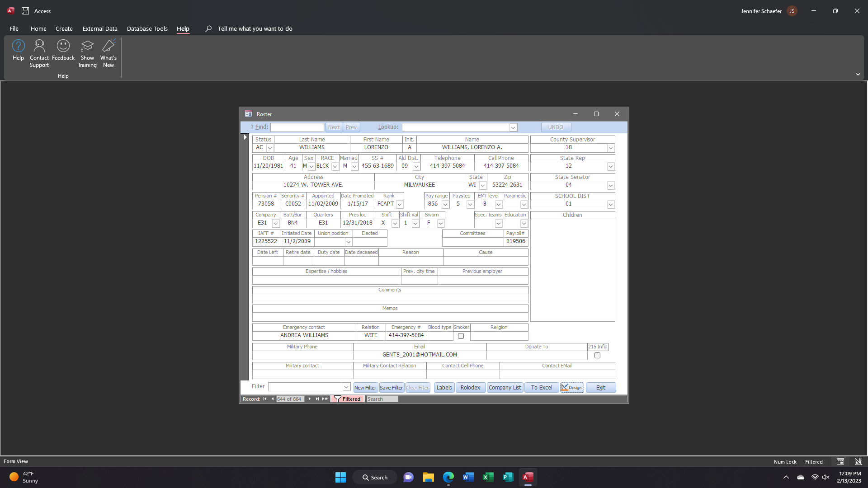Go to next record navigation arrow
The width and height of the screenshot is (868, 488).
(310, 399)
